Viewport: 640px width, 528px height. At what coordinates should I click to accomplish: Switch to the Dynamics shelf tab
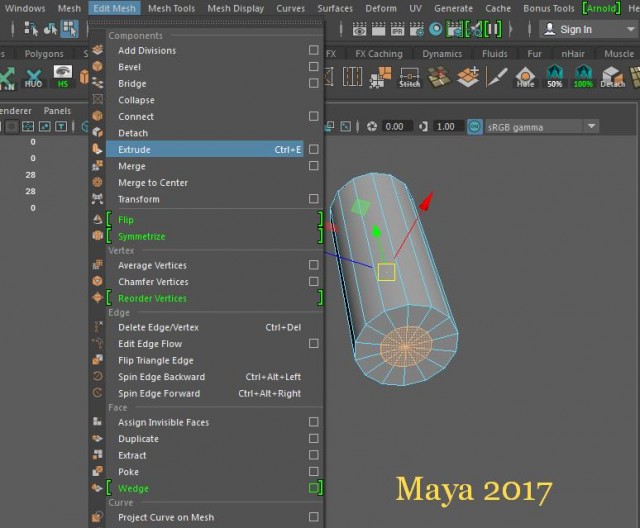coord(442,54)
